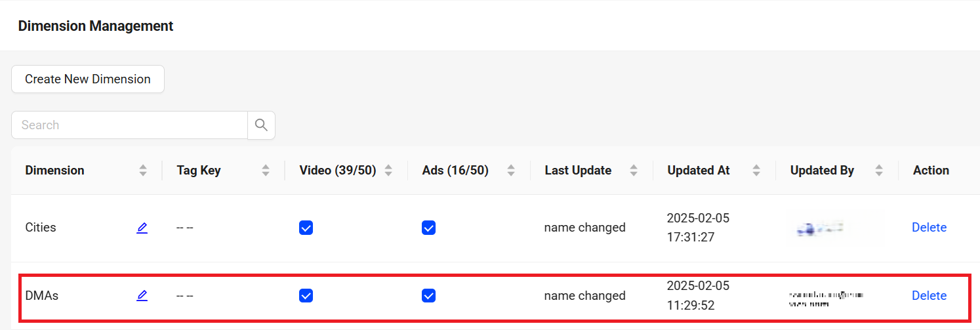Sort by Video (39/50) column arrows
The height and width of the screenshot is (330, 980).
(x=388, y=171)
